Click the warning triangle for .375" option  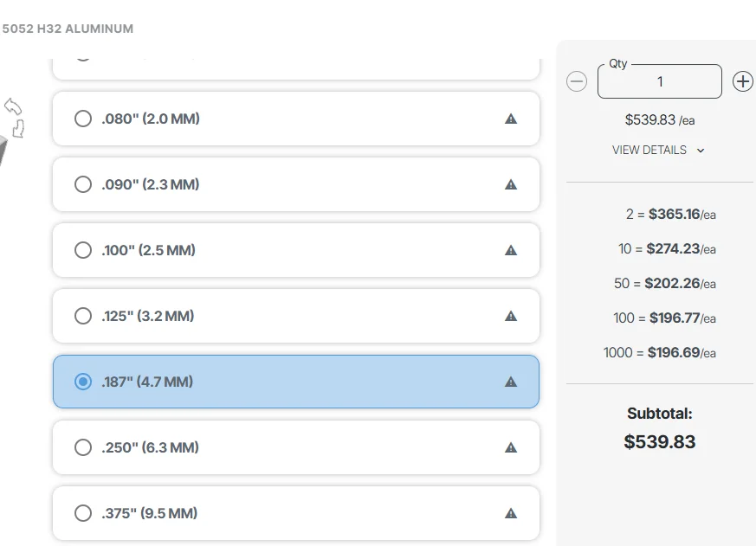click(x=511, y=513)
